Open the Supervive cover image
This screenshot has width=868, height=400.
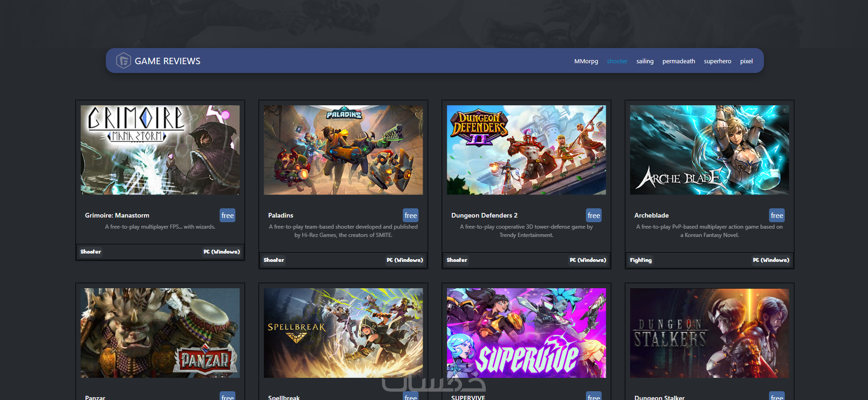[x=526, y=333]
